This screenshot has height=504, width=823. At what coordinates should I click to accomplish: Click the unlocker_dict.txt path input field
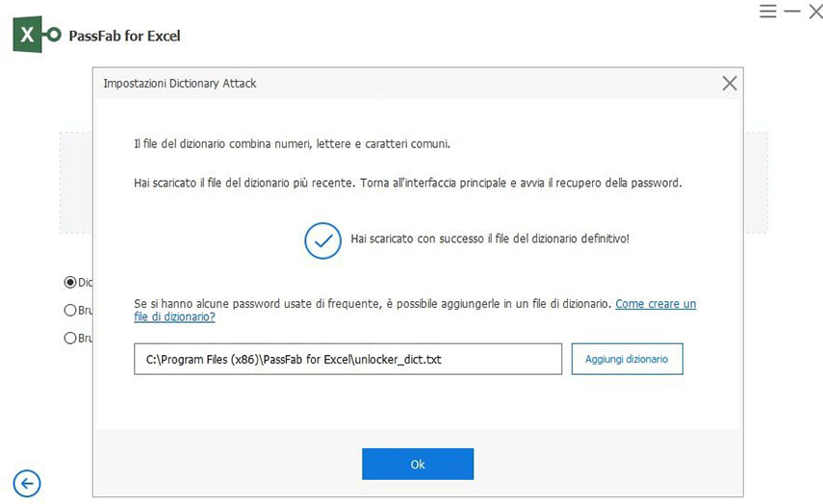(x=347, y=359)
